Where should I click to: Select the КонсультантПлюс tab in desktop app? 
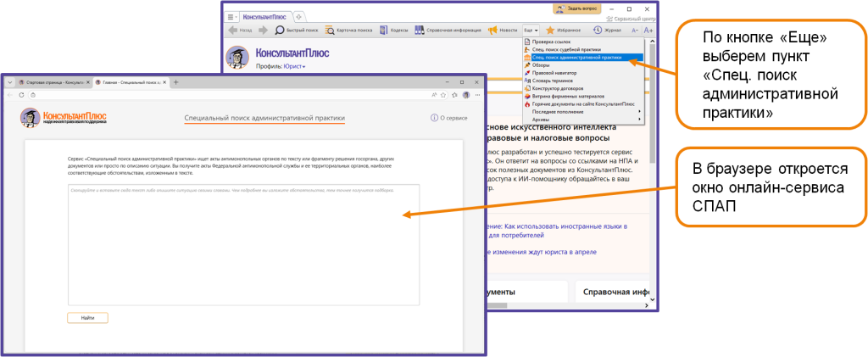coord(265,17)
